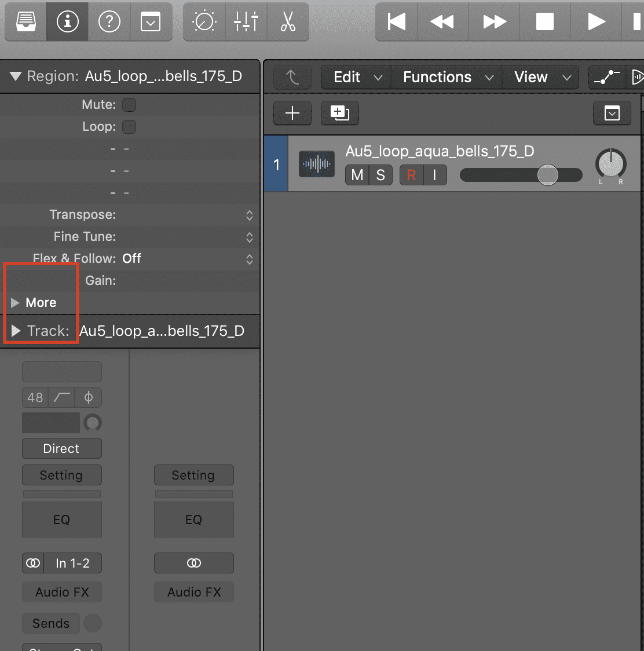644x651 pixels.
Task: Toggle the low-cut filter button
Action: (x=62, y=398)
